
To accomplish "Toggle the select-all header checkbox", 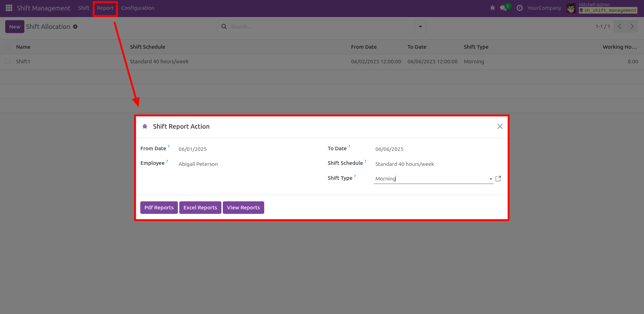I will pos(8,47).
